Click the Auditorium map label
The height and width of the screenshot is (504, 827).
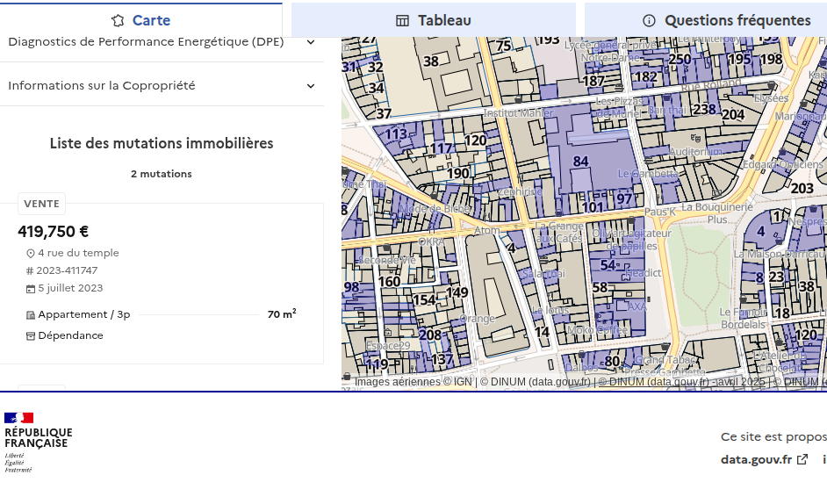pos(695,152)
